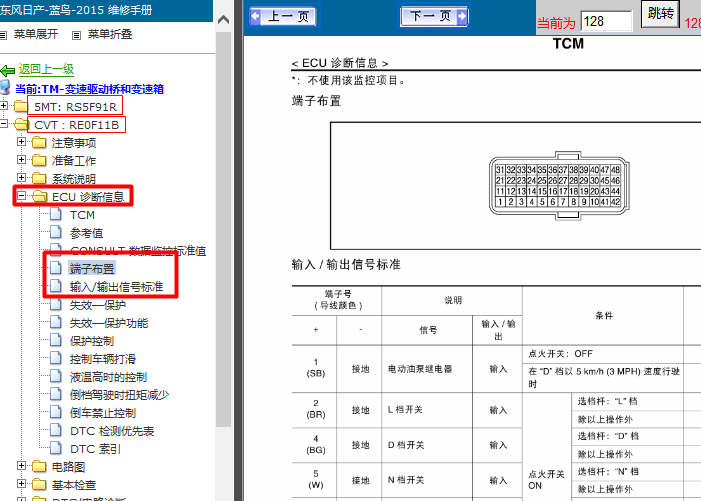Image resolution: width=701 pixels, height=501 pixels.
Task: Click the 准备工作 folder icon
Action: pos(39,160)
